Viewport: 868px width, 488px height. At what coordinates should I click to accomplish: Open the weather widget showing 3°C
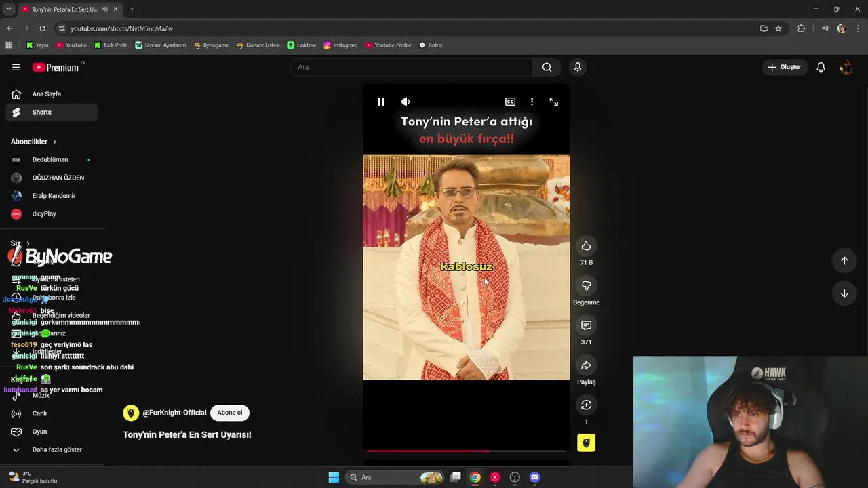[33, 477]
